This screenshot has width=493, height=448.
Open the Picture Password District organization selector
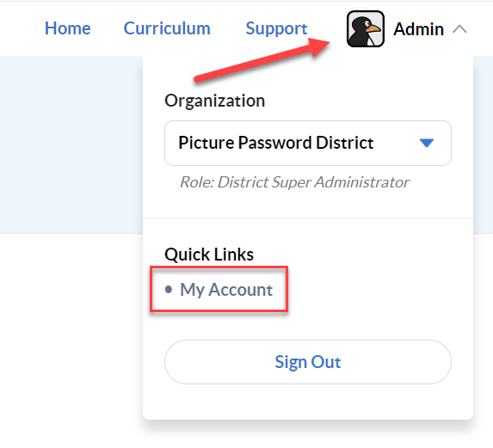click(308, 143)
